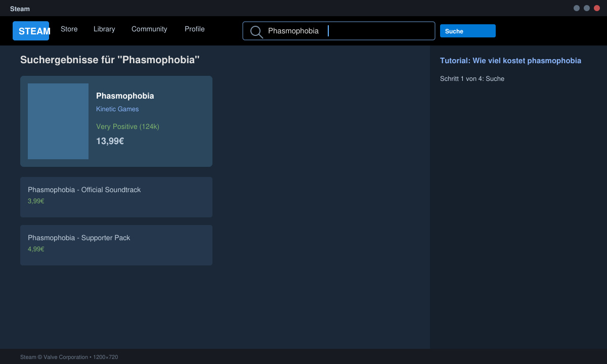The image size is (607, 364).
Task: Click the Suchergebnisse für "Phasmophobia" heading
Action: 110,60
